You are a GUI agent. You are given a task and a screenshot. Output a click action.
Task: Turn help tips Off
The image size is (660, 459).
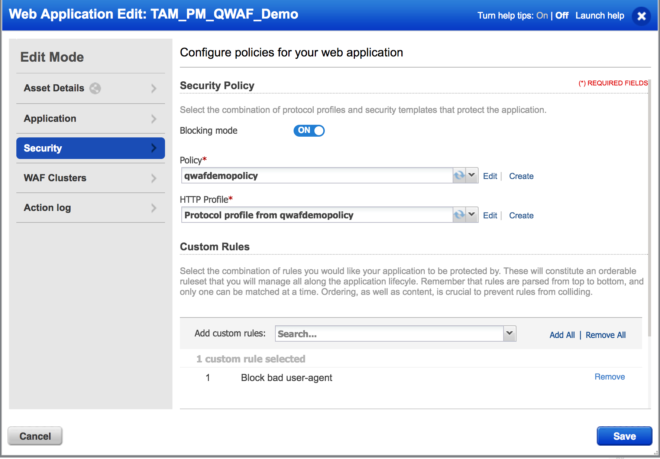[562, 16]
